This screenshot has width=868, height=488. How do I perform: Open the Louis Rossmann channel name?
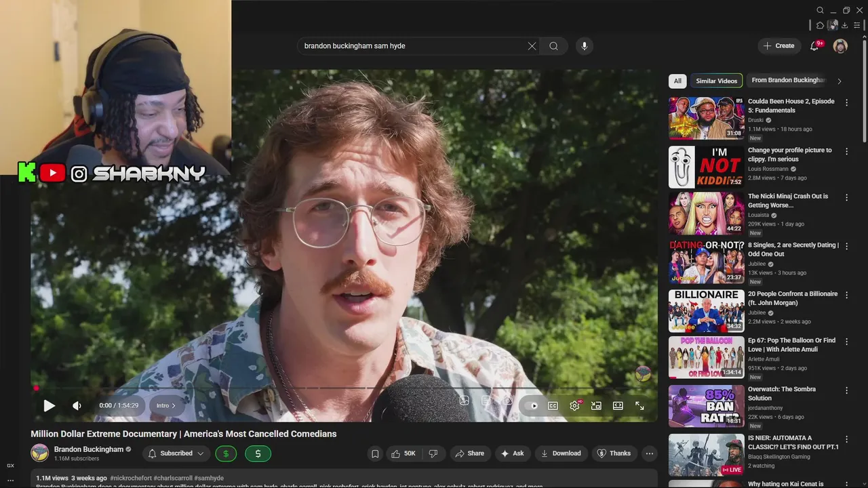click(768, 169)
